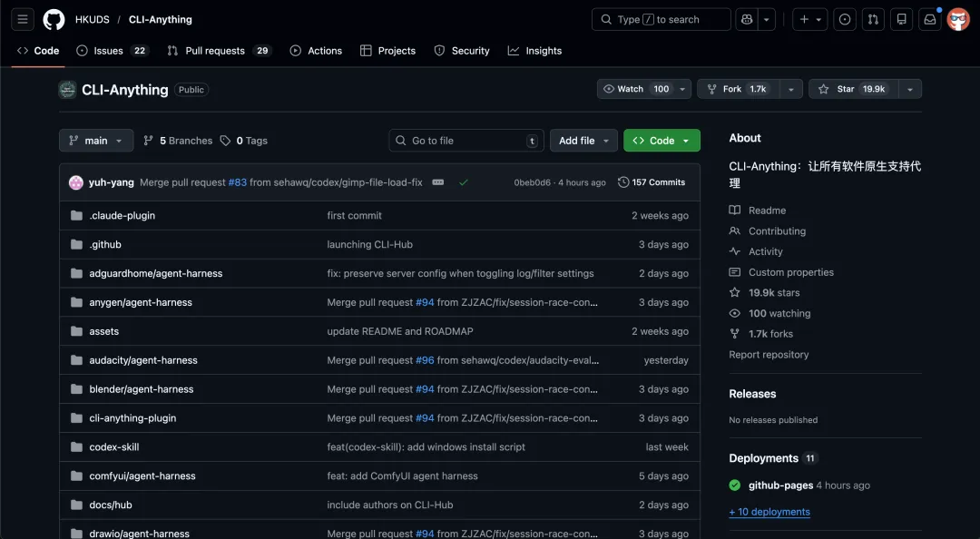Open the Star lists dropdown arrow
The image size is (980, 539).
click(910, 89)
